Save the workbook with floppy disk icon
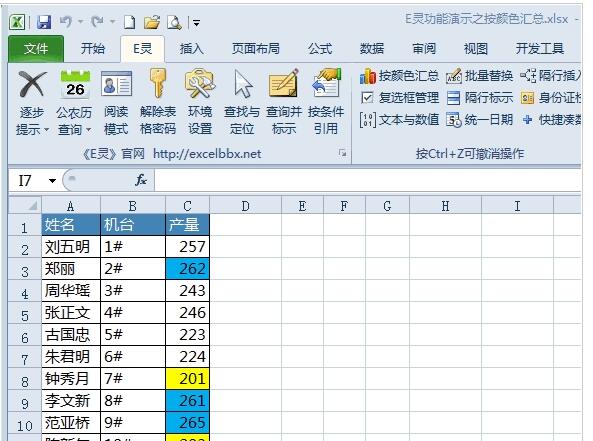 point(44,22)
